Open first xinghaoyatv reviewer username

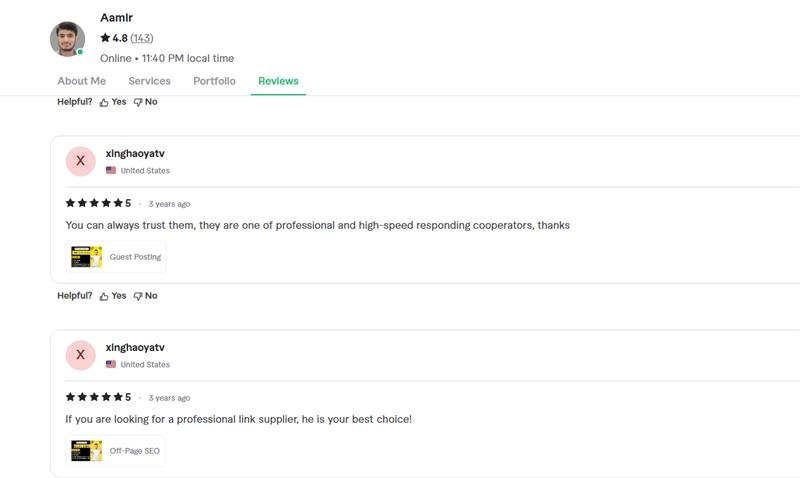(135, 153)
